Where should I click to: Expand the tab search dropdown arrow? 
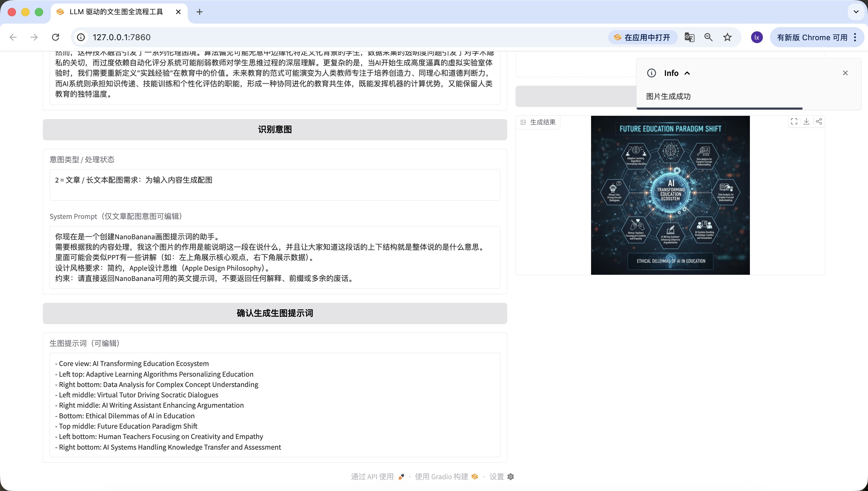click(x=856, y=12)
